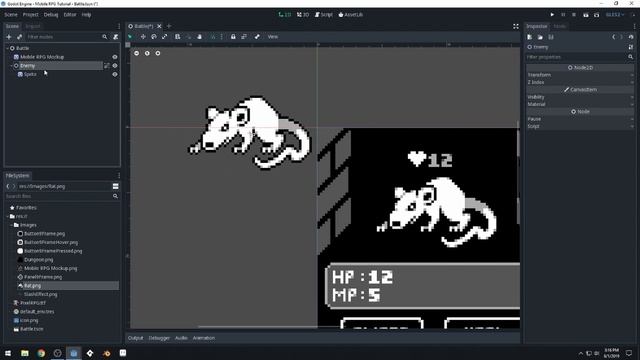640x360 pixels.
Task: Click the FileSystem split-view toggle icon
Action: [116, 186]
